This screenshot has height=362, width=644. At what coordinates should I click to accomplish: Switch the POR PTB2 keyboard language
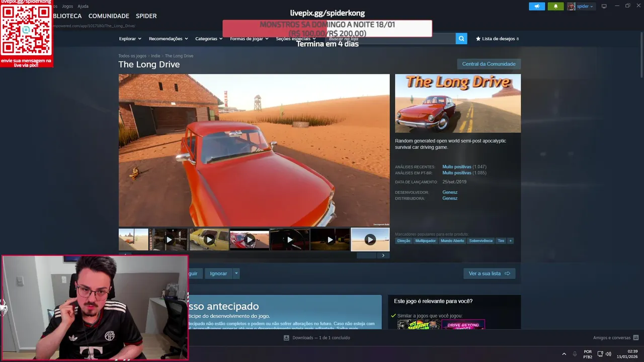coord(588,354)
